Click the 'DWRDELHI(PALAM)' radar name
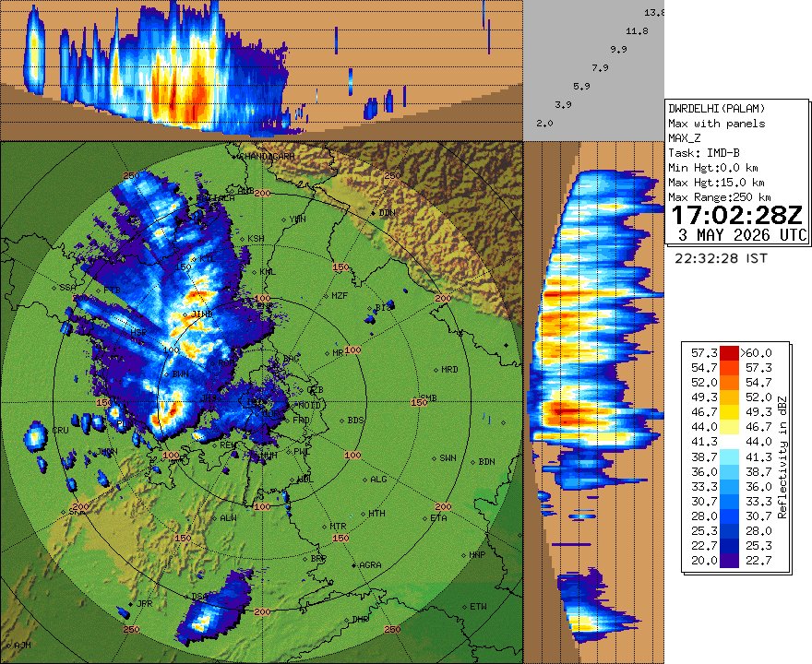Screen dimensions: 812x664 click(717, 109)
